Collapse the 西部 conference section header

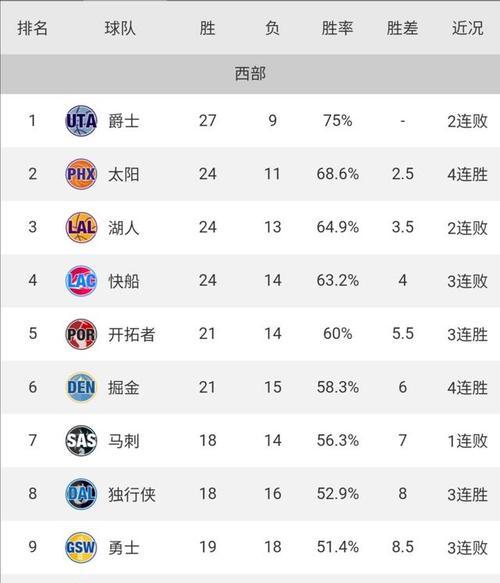coord(250,74)
